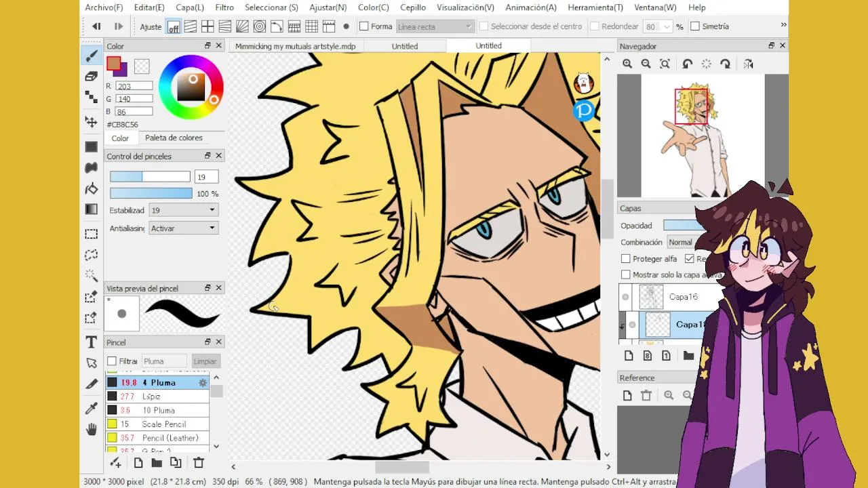Toggle Seleccionar desde el centro checkbox

point(484,26)
